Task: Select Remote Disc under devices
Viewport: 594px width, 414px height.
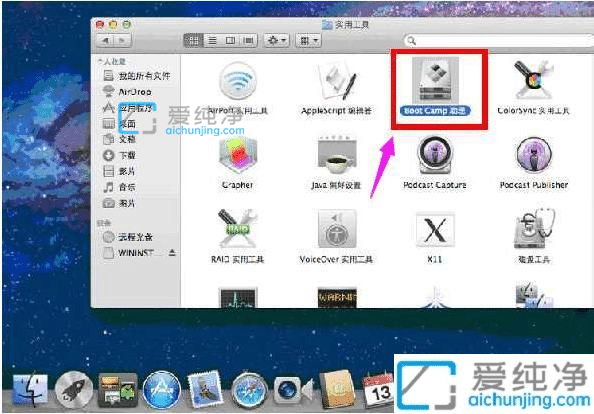Action: point(128,237)
